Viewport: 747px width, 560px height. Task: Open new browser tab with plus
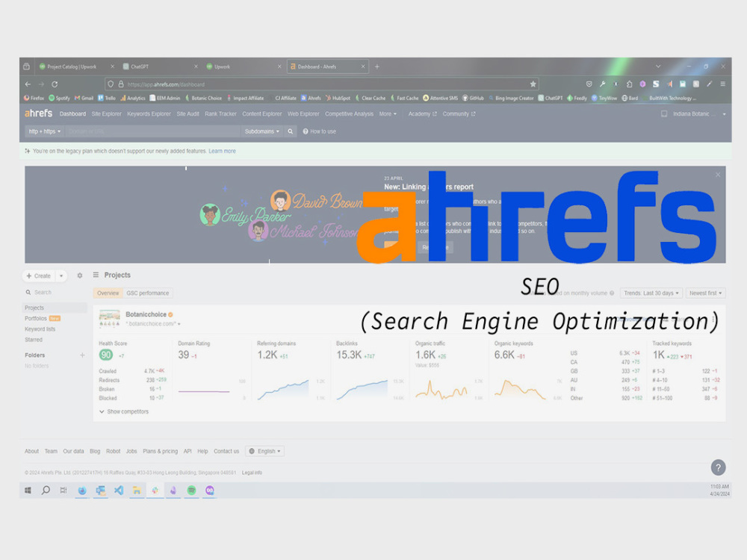click(376, 66)
